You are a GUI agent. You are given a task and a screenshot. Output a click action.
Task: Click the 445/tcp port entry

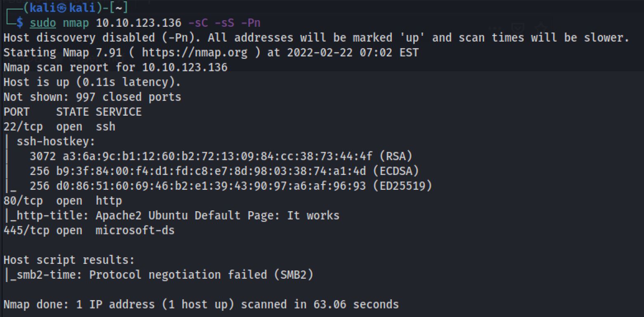tap(26, 231)
